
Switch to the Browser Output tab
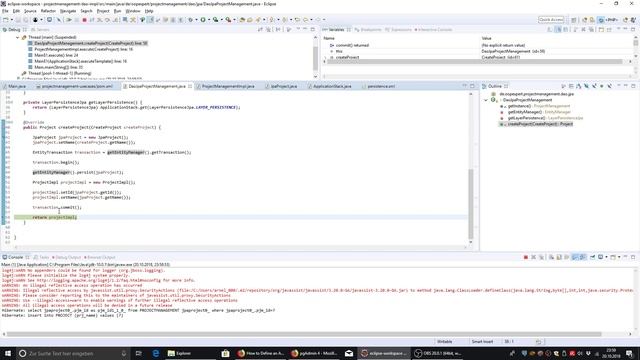[100, 257]
